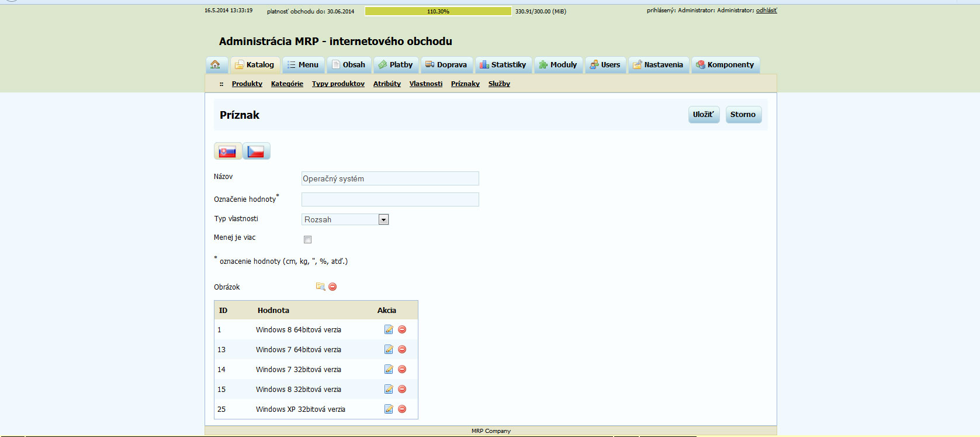Viewport: 980px width, 437px height.
Task: Open the Katalog tab
Action: pos(255,65)
